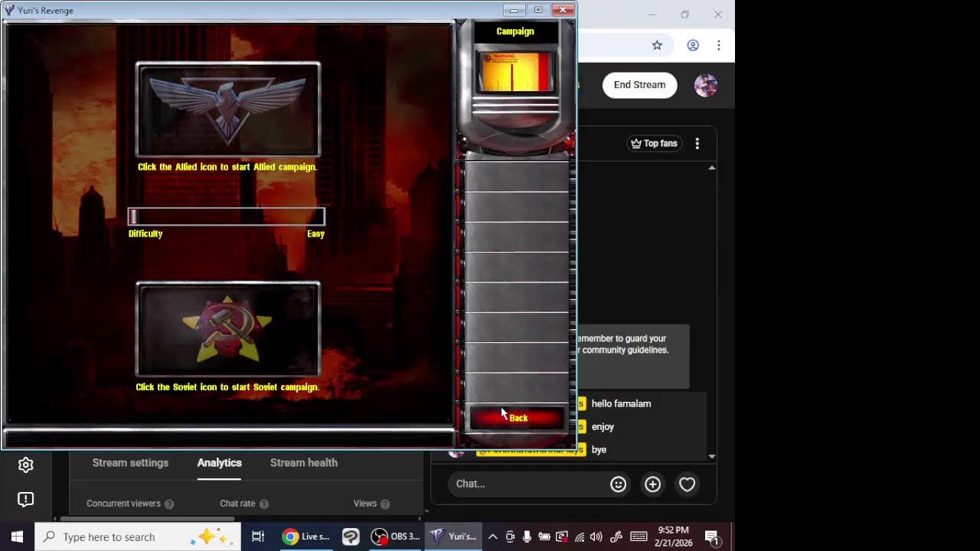Open the Meet Now camera tray icon
This screenshot has width=980, height=551.
click(x=510, y=536)
